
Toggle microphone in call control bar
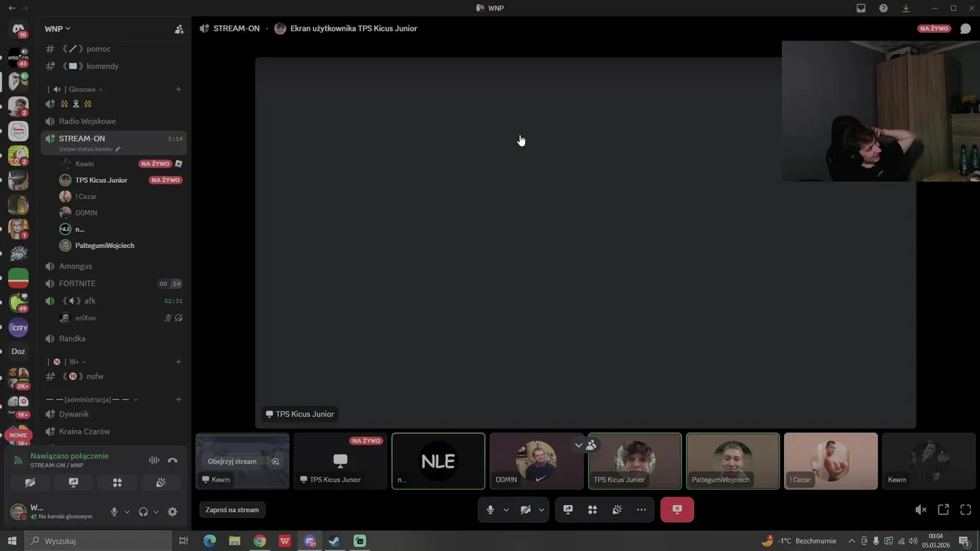(490, 510)
